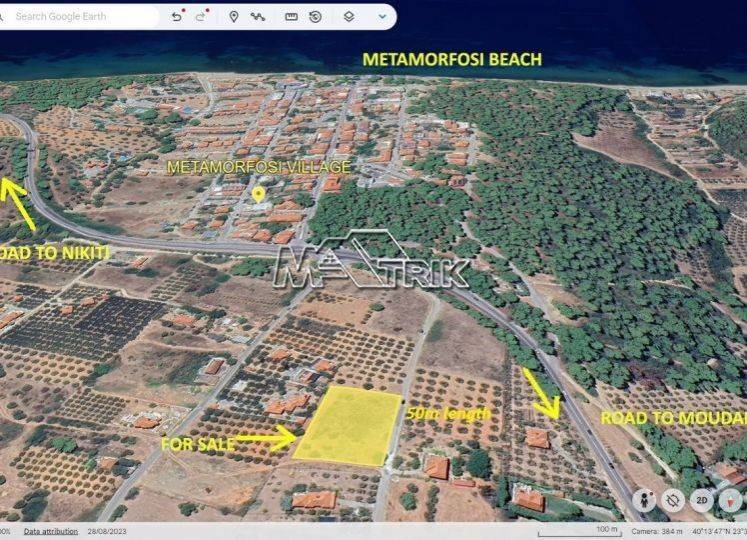
Task: Click the 100 m scale bar
Action: coord(608,530)
